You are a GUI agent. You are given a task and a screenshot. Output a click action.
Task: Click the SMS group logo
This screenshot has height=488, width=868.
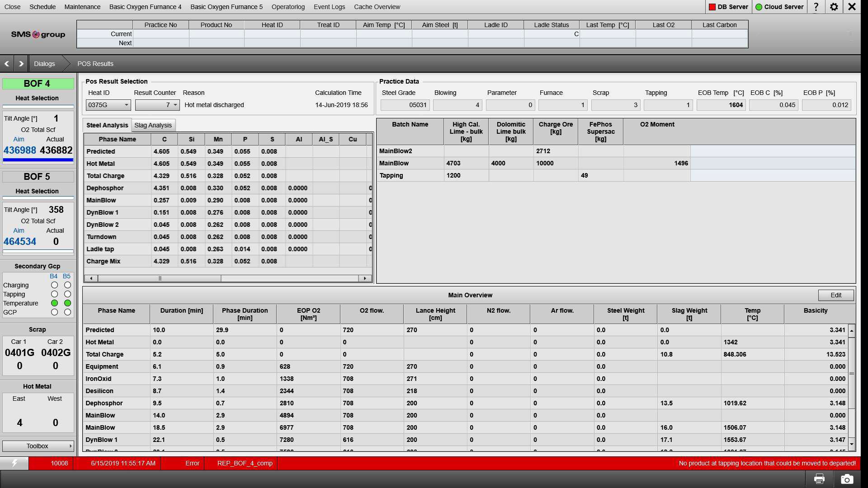tap(38, 34)
